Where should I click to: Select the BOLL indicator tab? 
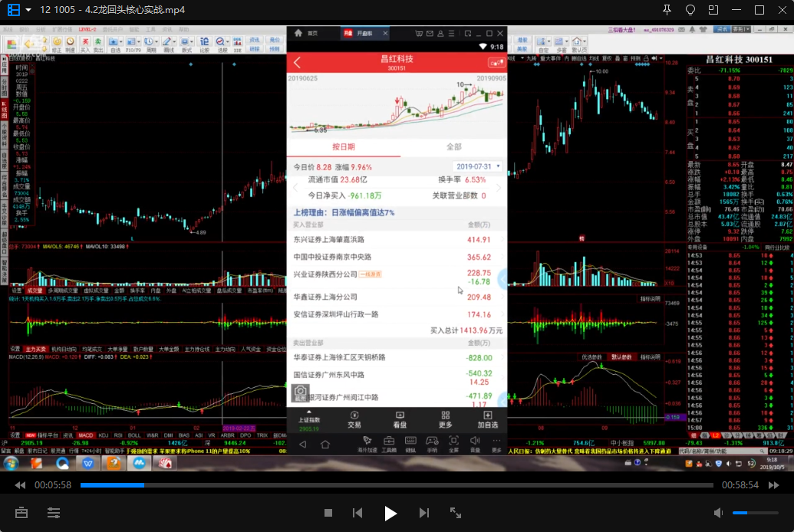click(134, 435)
